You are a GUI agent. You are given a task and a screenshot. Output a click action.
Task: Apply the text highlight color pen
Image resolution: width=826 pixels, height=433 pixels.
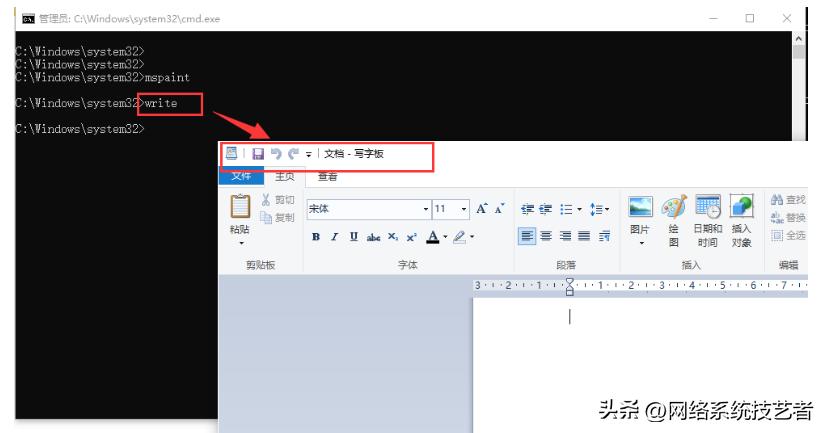click(x=459, y=237)
